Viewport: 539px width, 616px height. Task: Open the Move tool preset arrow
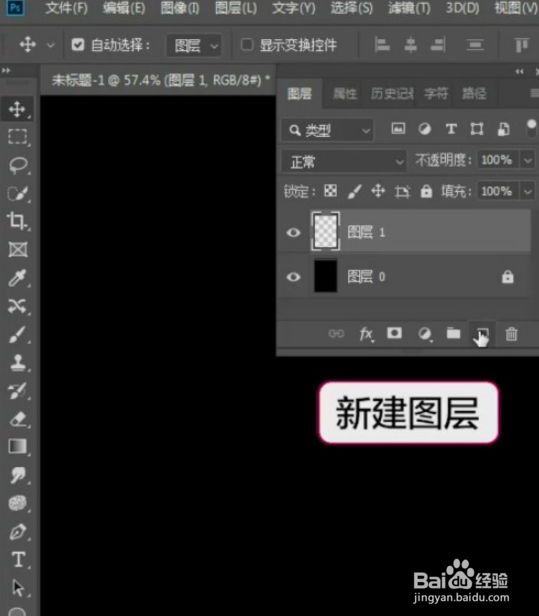[50, 45]
